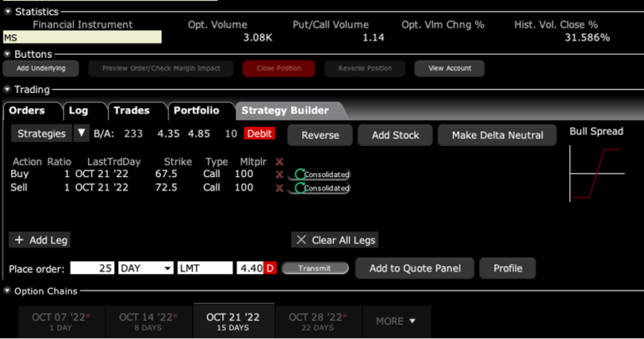
Task: Open the Strategies dropdown arrow
Action: click(x=81, y=133)
